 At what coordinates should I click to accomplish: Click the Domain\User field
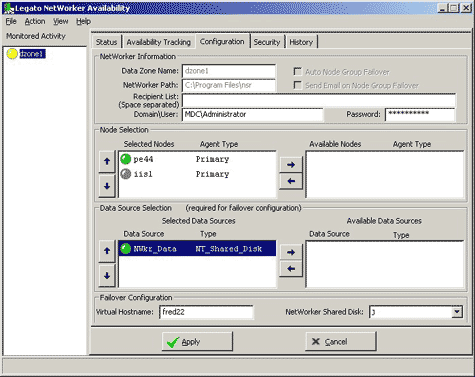[x=252, y=115]
